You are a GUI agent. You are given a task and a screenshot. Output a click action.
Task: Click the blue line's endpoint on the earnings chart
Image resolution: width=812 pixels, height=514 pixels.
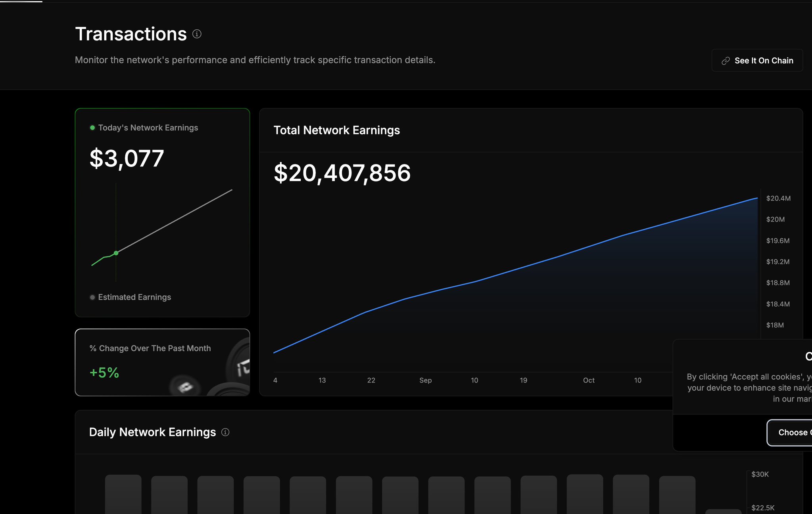click(x=757, y=198)
